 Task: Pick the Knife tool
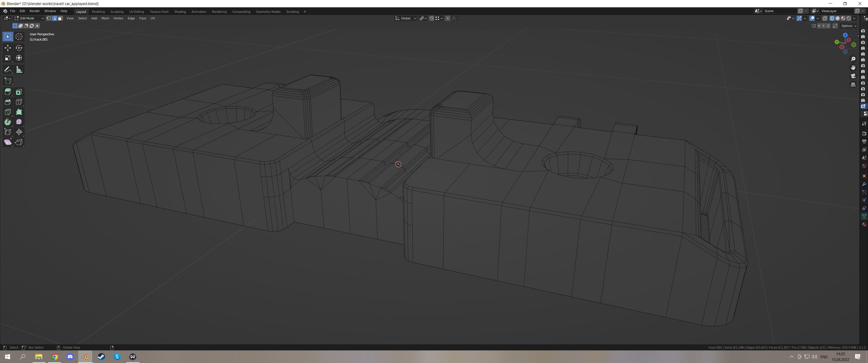(x=8, y=112)
